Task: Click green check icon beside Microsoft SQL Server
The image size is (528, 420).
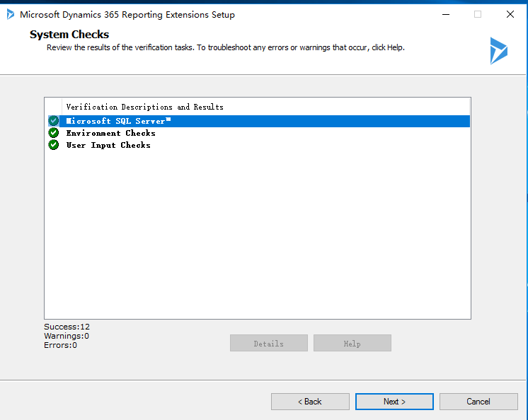Action: click(54, 121)
